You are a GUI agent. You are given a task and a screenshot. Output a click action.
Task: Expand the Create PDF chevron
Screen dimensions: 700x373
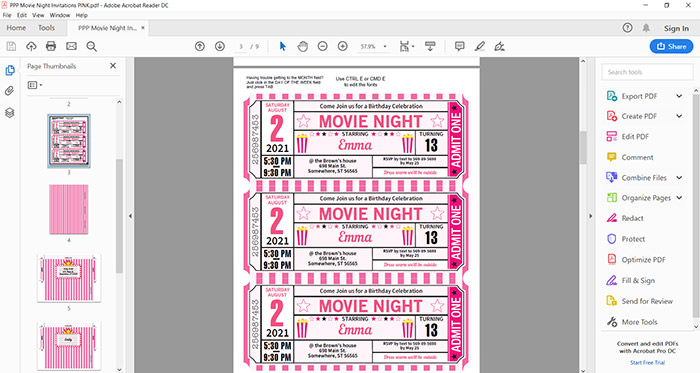pos(679,116)
